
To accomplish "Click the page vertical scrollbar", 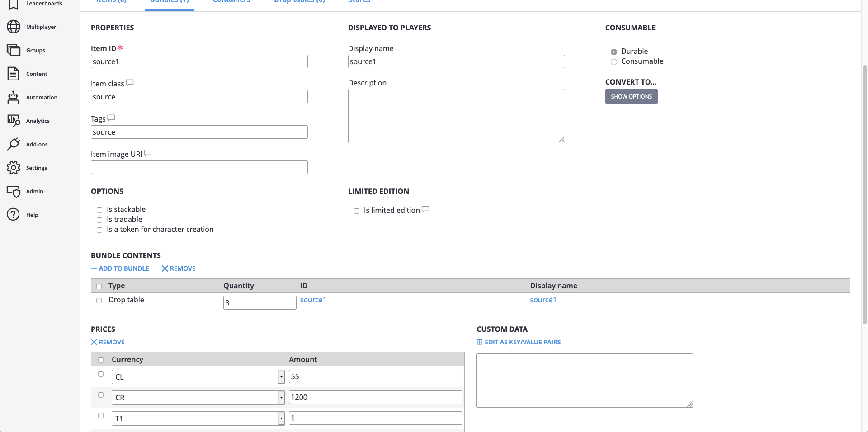I will [864, 194].
